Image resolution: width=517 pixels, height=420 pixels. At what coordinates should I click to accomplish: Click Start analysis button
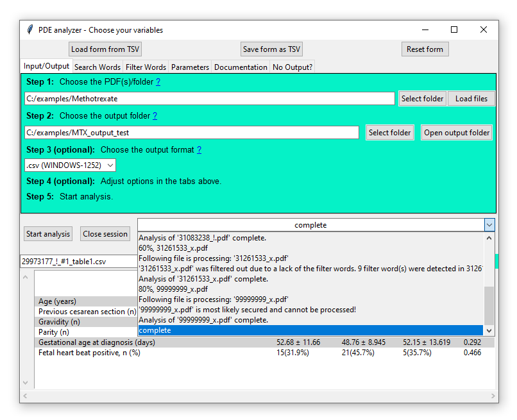tap(48, 234)
